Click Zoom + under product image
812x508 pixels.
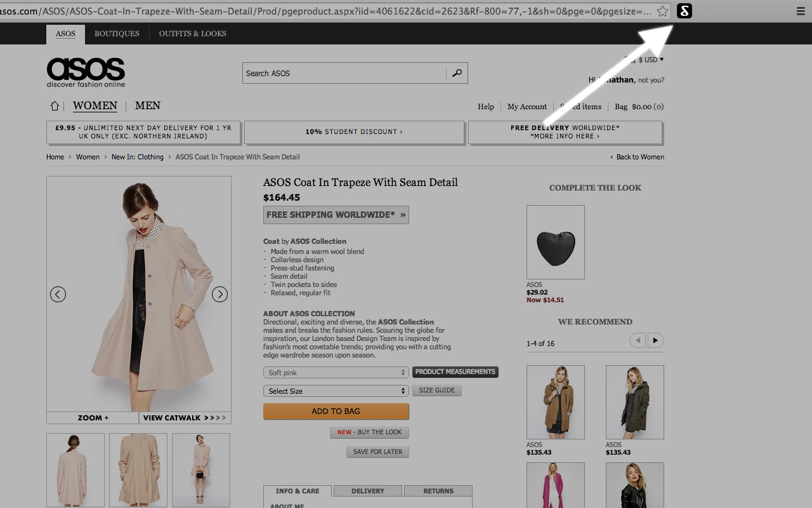click(x=93, y=418)
